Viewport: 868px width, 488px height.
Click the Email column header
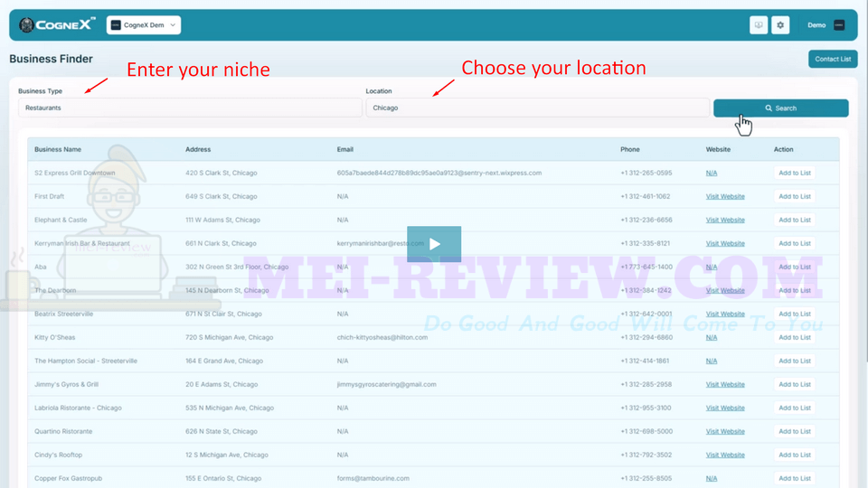point(344,149)
